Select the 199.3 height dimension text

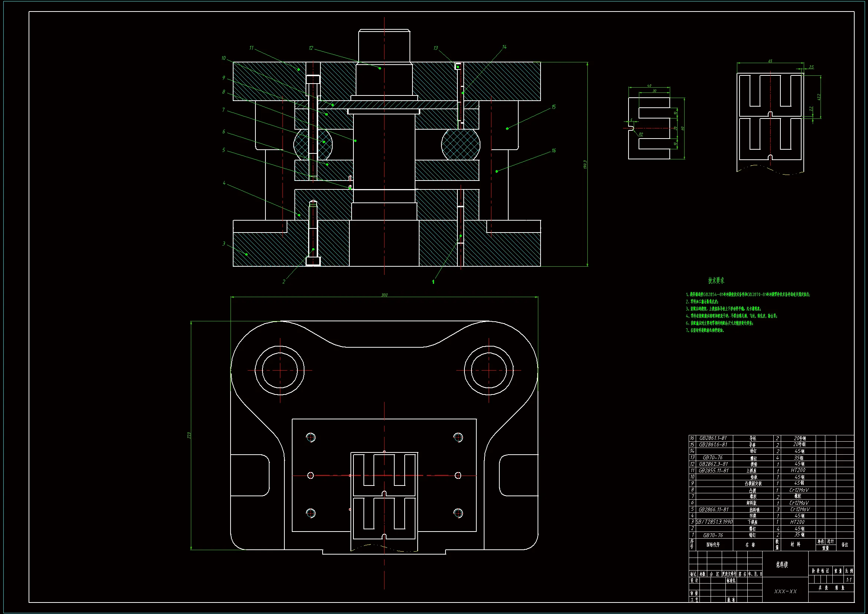(x=585, y=164)
